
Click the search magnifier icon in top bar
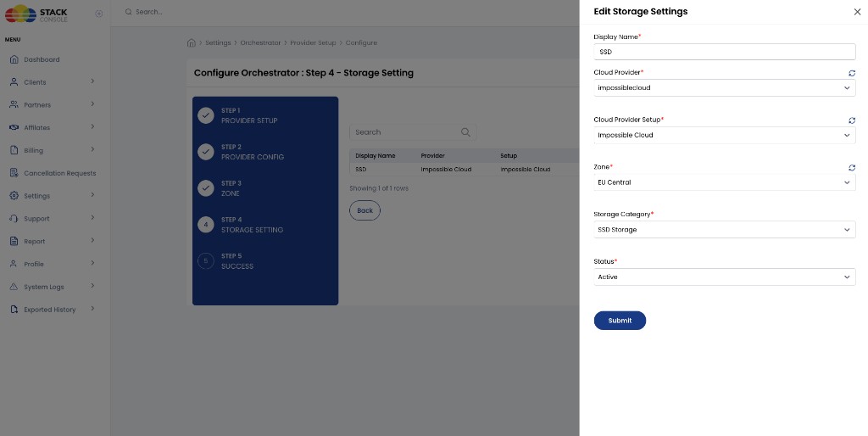click(x=129, y=12)
